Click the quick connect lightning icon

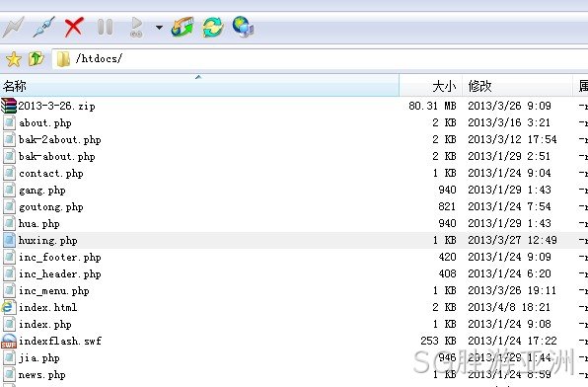(13, 27)
